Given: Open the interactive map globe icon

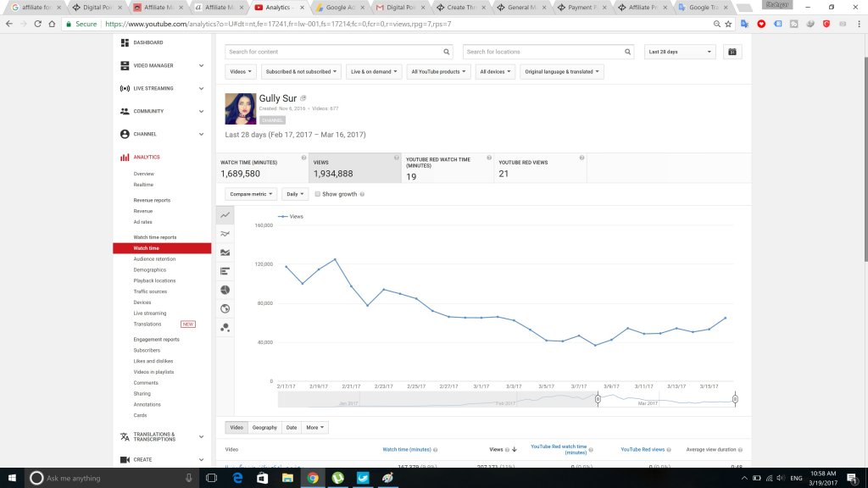Looking at the screenshot, I should 225,308.
